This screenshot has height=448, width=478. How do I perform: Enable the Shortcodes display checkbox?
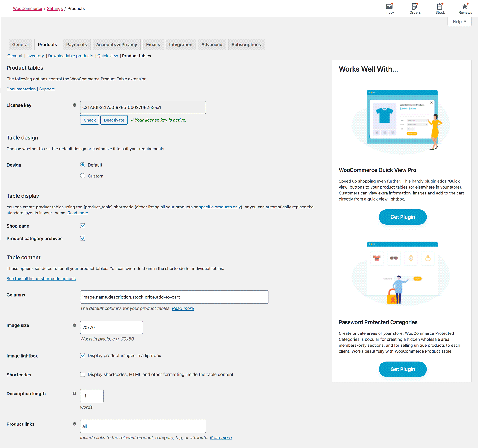point(83,374)
